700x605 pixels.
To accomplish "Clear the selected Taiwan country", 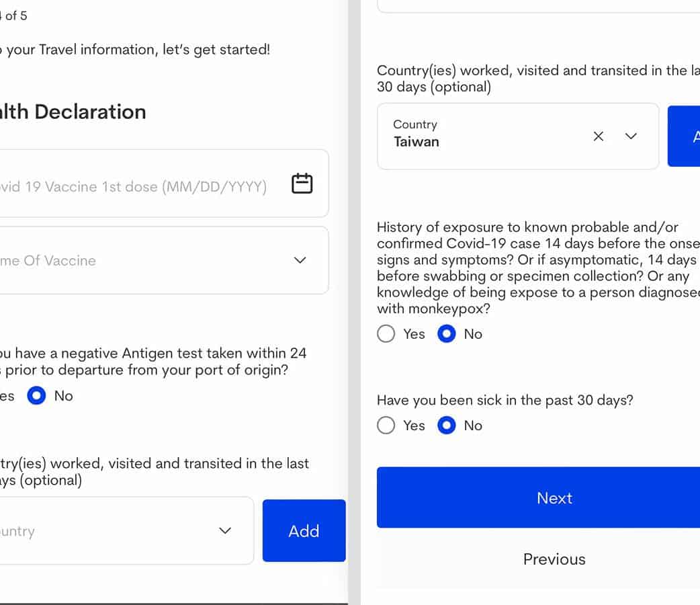I will tap(599, 136).
